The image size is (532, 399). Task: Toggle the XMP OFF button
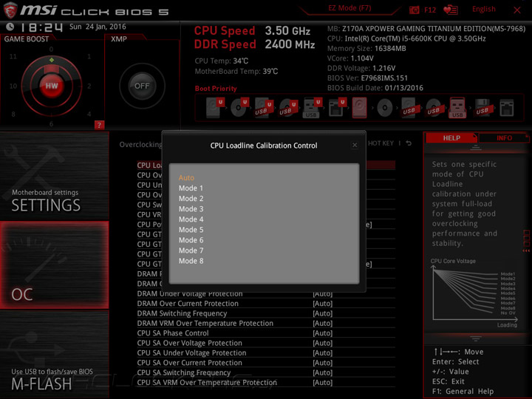coord(142,86)
